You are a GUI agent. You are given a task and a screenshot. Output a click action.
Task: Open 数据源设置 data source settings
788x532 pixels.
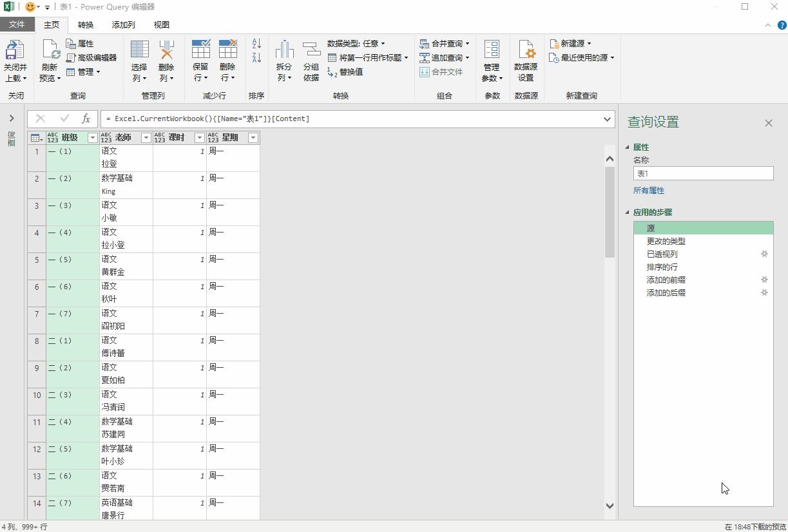[x=526, y=50]
